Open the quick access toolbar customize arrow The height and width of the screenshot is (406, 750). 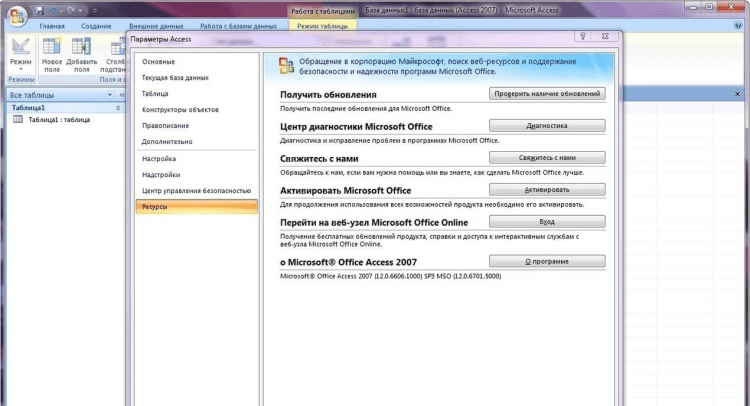pos(95,10)
